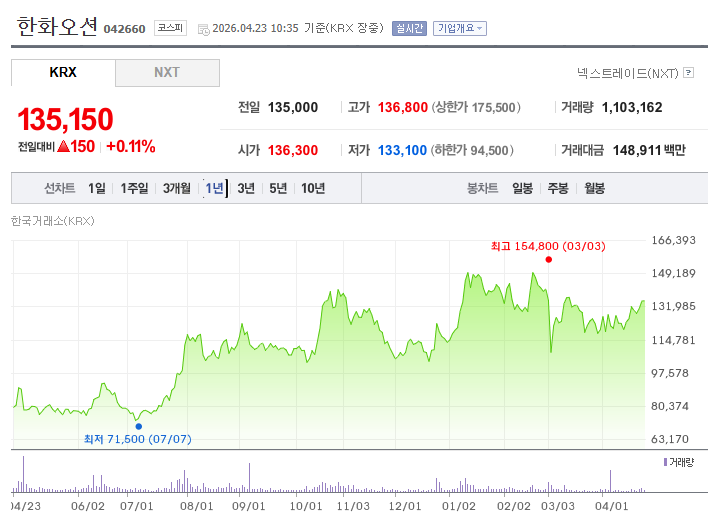Show the 주봉 weekly candle chart
The image size is (708, 523).
click(558, 188)
